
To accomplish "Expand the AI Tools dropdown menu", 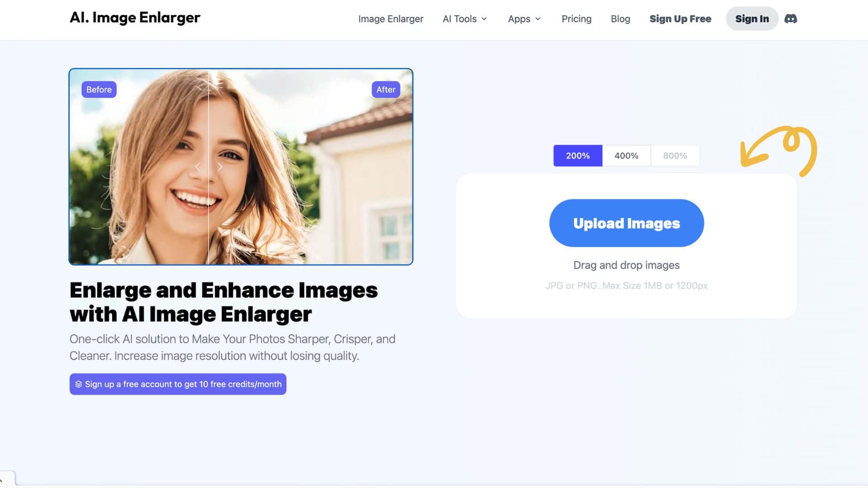I will pos(460,19).
